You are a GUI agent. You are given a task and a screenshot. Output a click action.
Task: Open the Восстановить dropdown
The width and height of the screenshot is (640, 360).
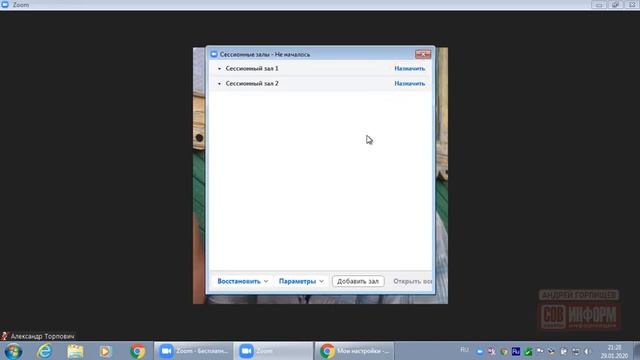coord(242,281)
